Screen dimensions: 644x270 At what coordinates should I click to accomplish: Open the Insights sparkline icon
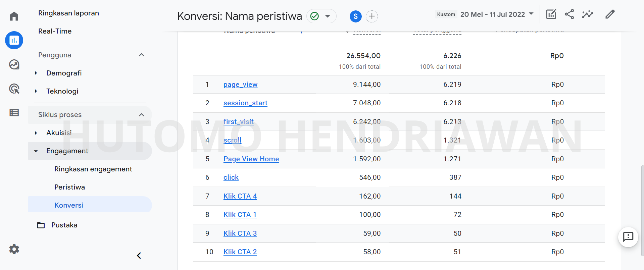point(587,14)
